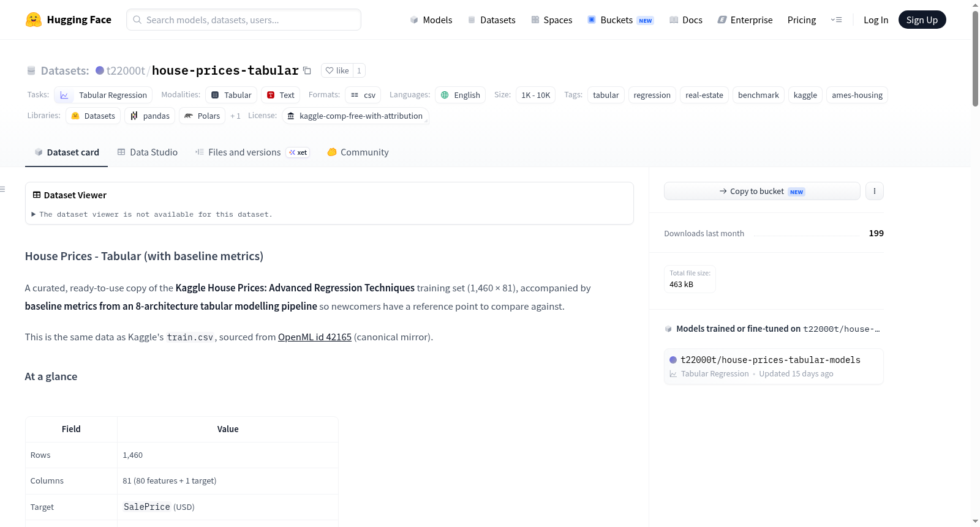
Task: Open the like count number
Action: [x=359, y=70]
